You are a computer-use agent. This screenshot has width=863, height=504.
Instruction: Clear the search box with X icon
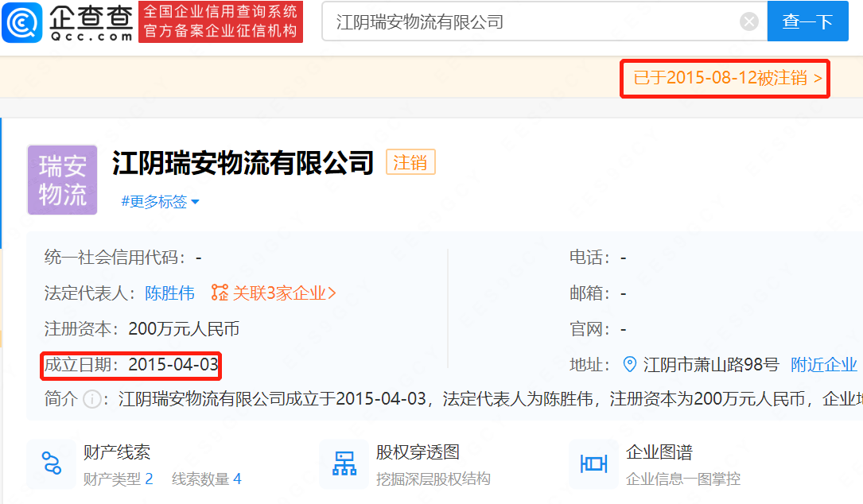[748, 21]
